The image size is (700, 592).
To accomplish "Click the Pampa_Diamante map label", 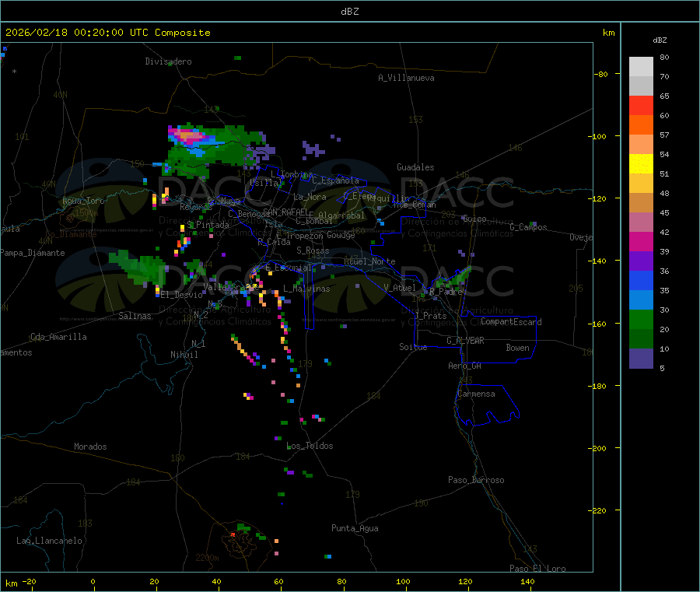I will [33, 253].
